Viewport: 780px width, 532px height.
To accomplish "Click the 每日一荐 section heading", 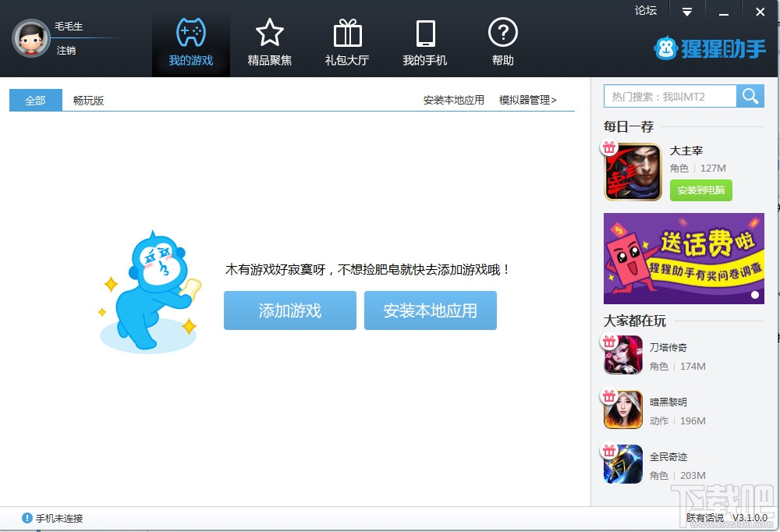I will (x=629, y=127).
